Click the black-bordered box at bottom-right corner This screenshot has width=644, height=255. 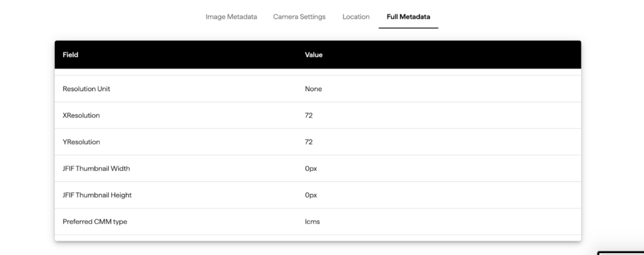point(620,252)
